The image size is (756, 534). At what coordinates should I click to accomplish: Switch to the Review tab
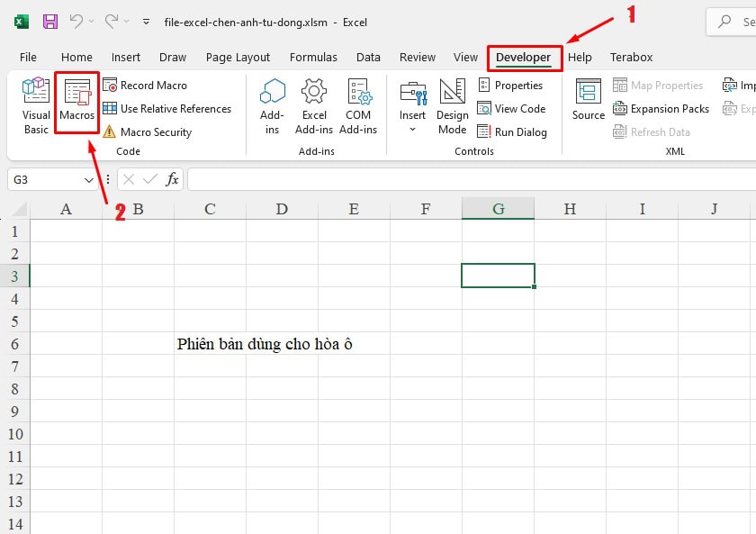[x=418, y=57]
